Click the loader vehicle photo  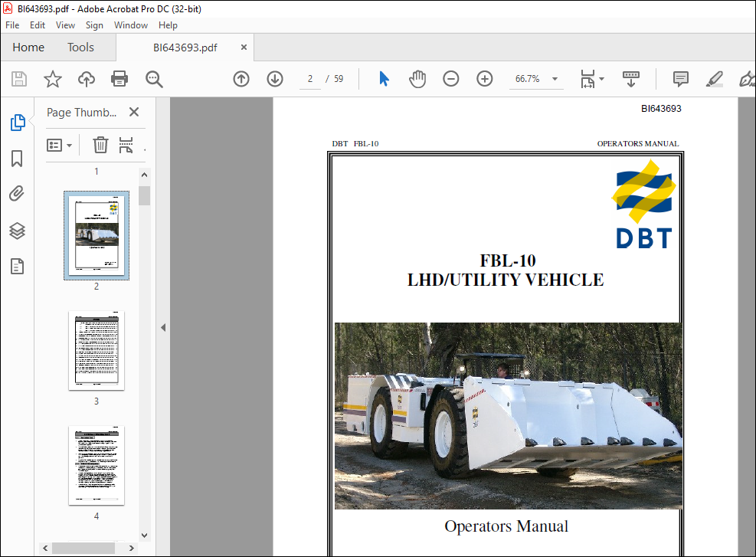[508, 416]
